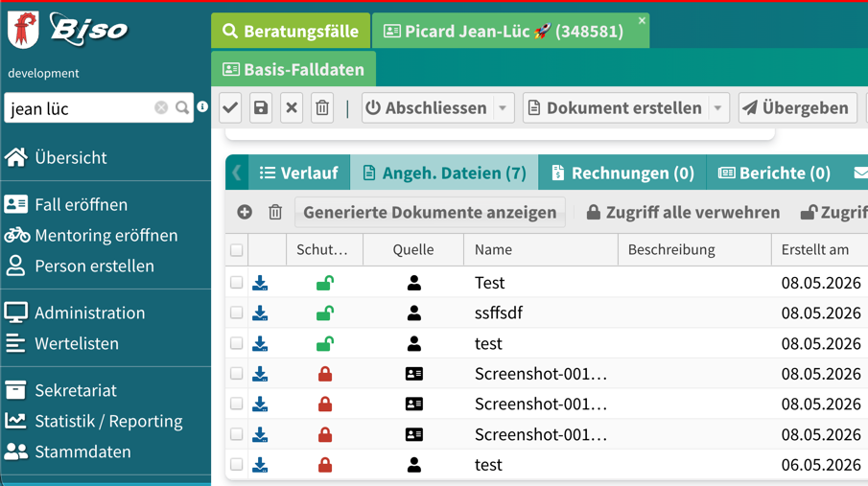Tick the checkbox for the file Test
Screen dimensions: 868x486
[236, 283]
